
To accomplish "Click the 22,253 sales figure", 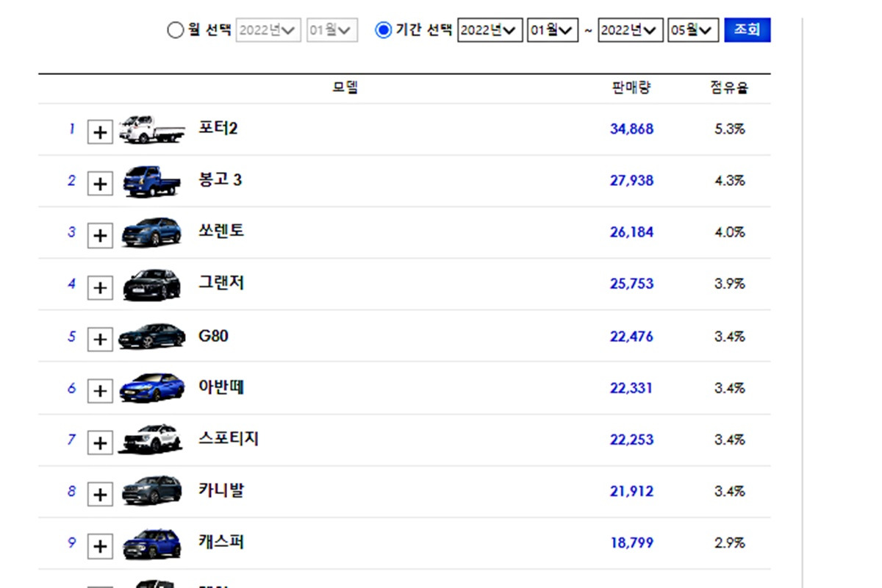I will tap(631, 440).
